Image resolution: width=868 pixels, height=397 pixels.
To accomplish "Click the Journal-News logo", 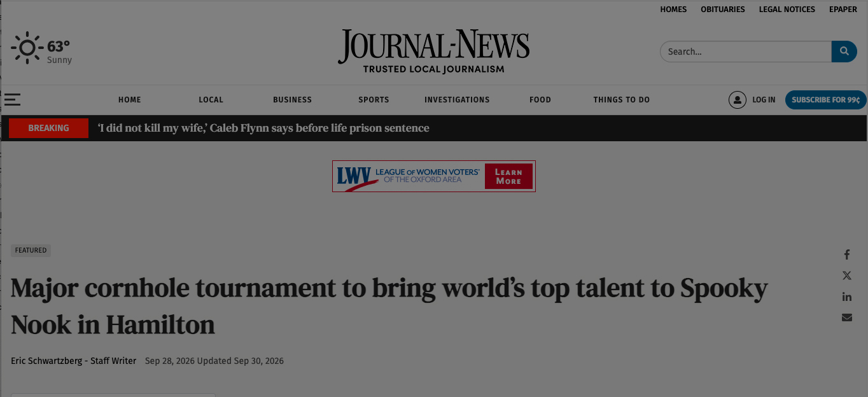I will tap(433, 52).
